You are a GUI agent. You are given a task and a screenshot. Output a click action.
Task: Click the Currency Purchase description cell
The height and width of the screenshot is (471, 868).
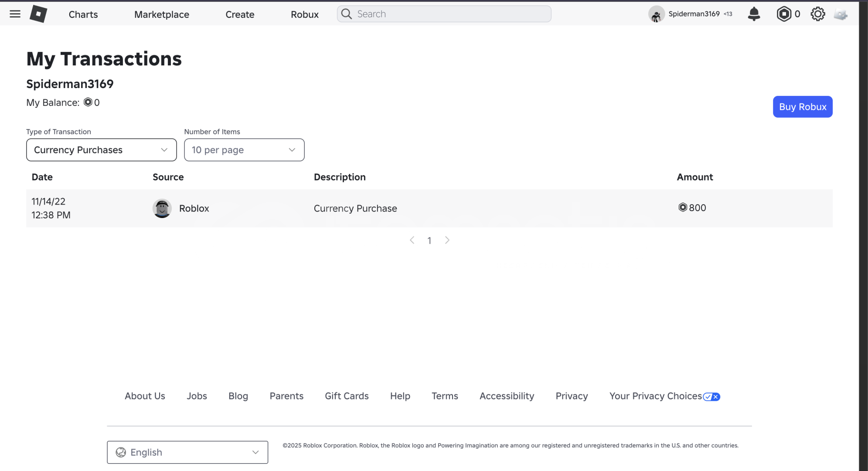[355, 208]
